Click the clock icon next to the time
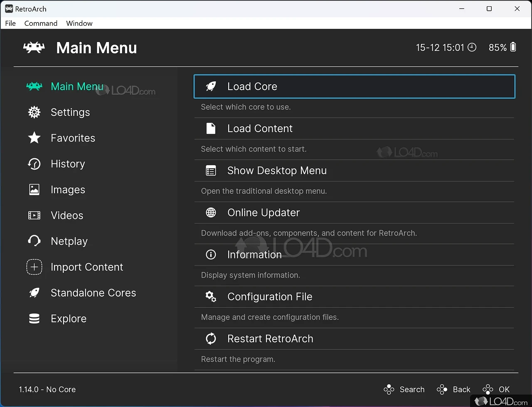The width and height of the screenshot is (532, 407). (472, 47)
